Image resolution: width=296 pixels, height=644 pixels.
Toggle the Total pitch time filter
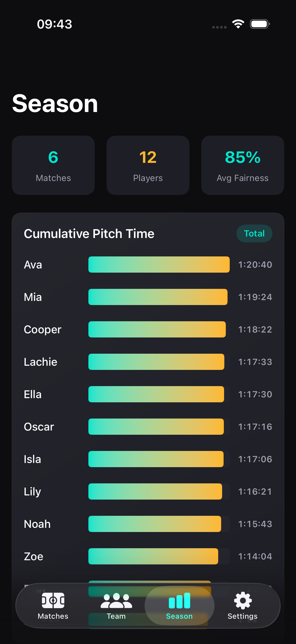coord(254,234)
